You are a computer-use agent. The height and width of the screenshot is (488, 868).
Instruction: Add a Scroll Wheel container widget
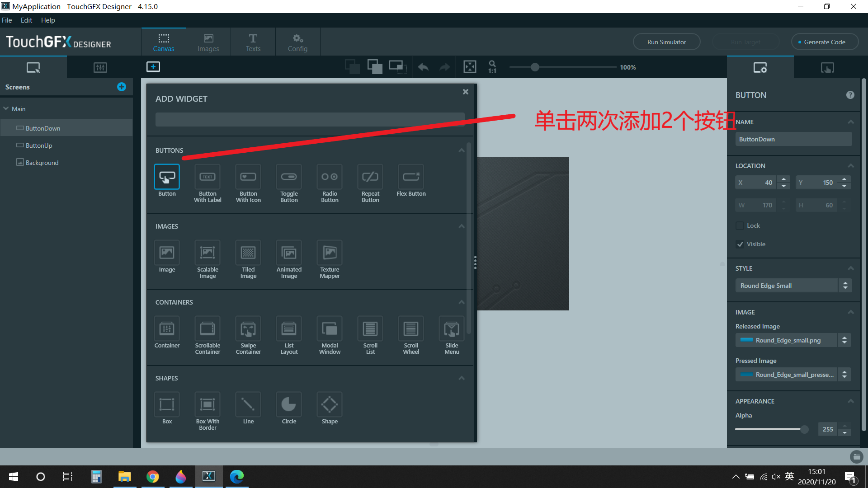pos(410,328)
